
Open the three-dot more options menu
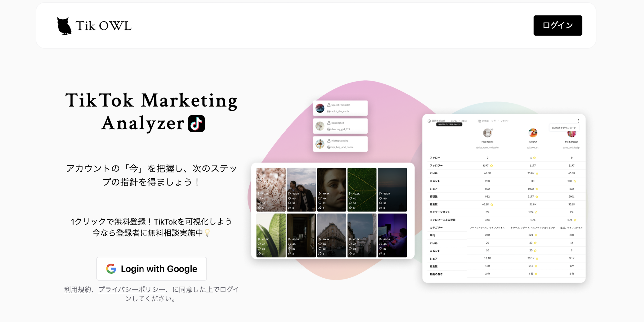click(578, 121)
